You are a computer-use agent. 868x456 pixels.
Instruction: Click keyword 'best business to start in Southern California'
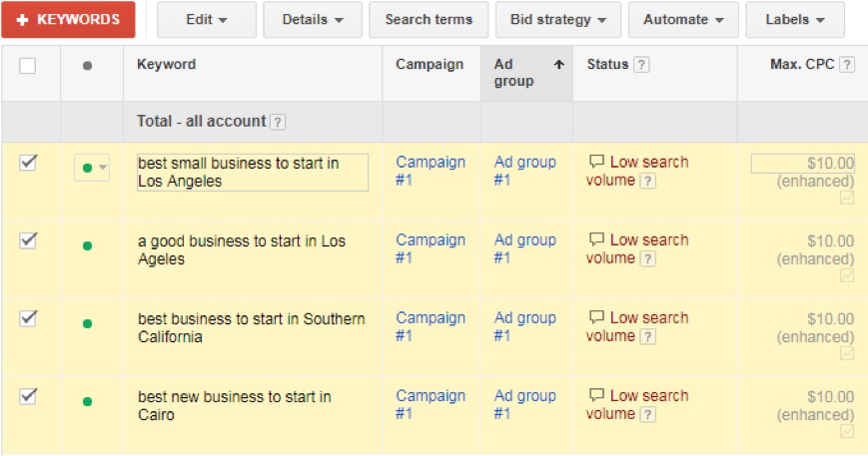pos(252,327)
